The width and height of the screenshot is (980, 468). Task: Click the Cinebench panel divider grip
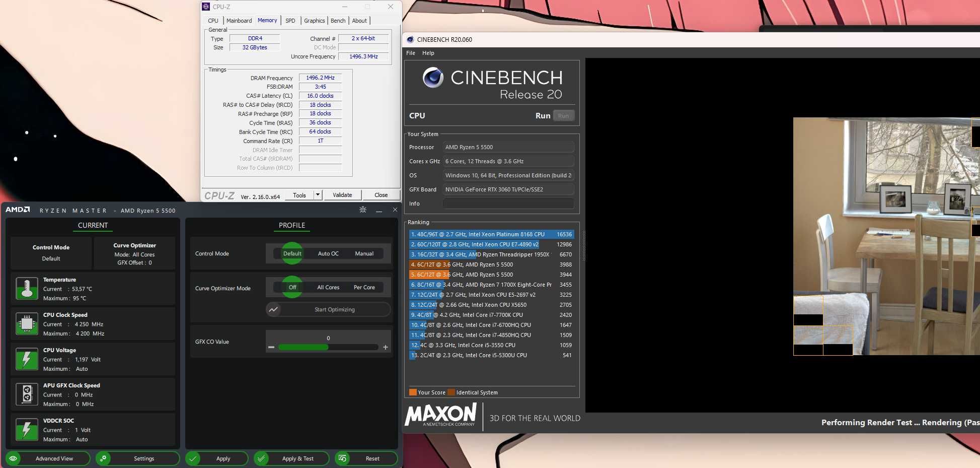[584, 246]
